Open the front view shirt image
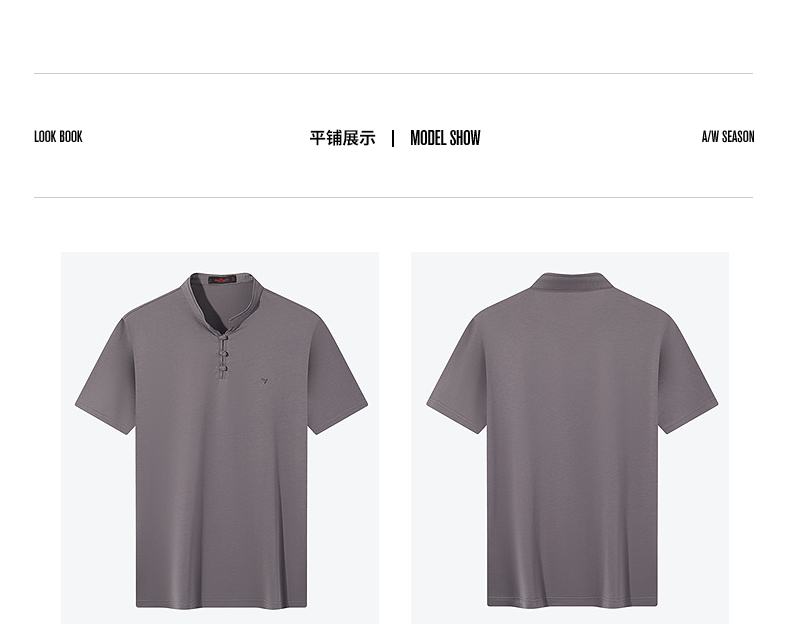Image resolution: width=790 pixels, height=633 pixels. [220, 437]
